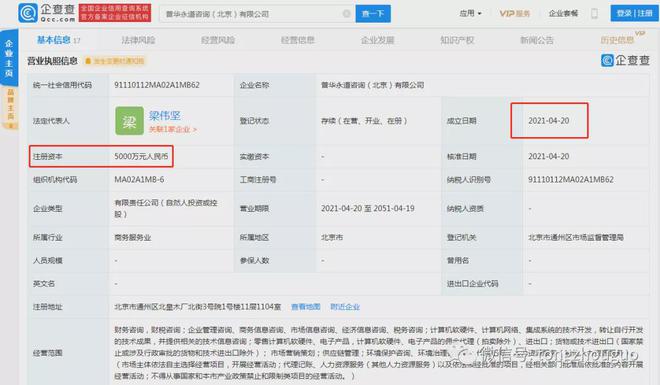
Task: Open the 企业套餐 link
Action: pyautogui.click(x=563, y=13)
